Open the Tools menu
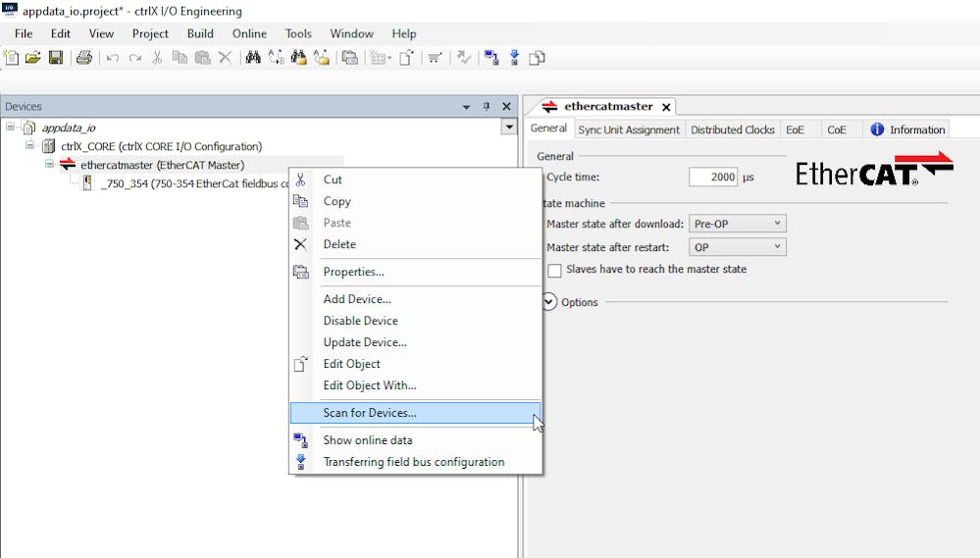This screenshot has height=558, width=980. click(298, 33)
